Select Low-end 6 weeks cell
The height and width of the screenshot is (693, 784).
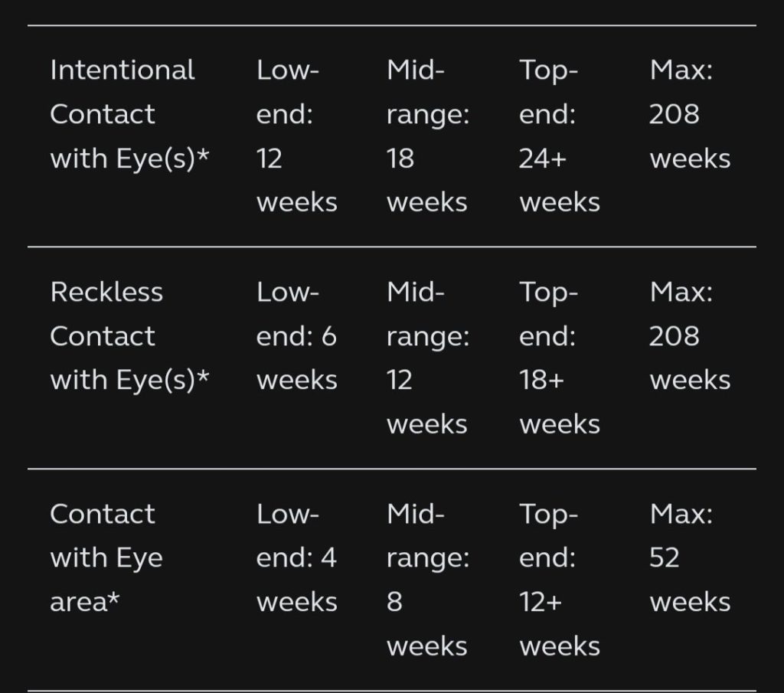(x=296, y=336)
